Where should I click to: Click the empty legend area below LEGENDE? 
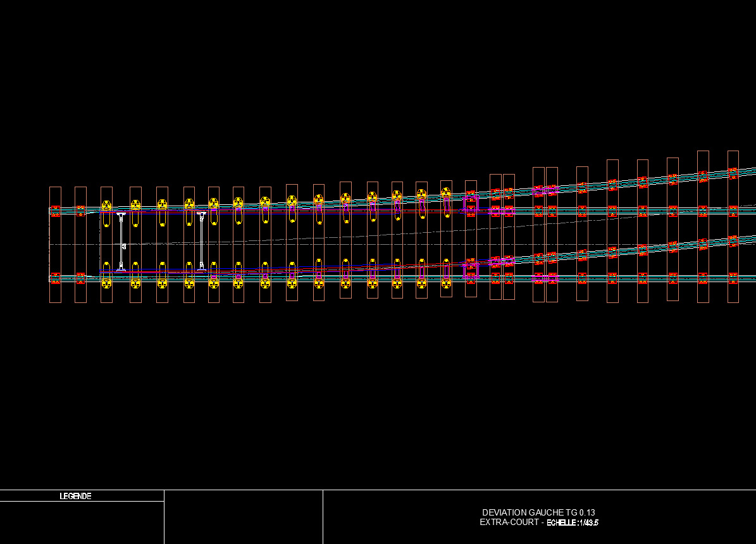(82, 522)
